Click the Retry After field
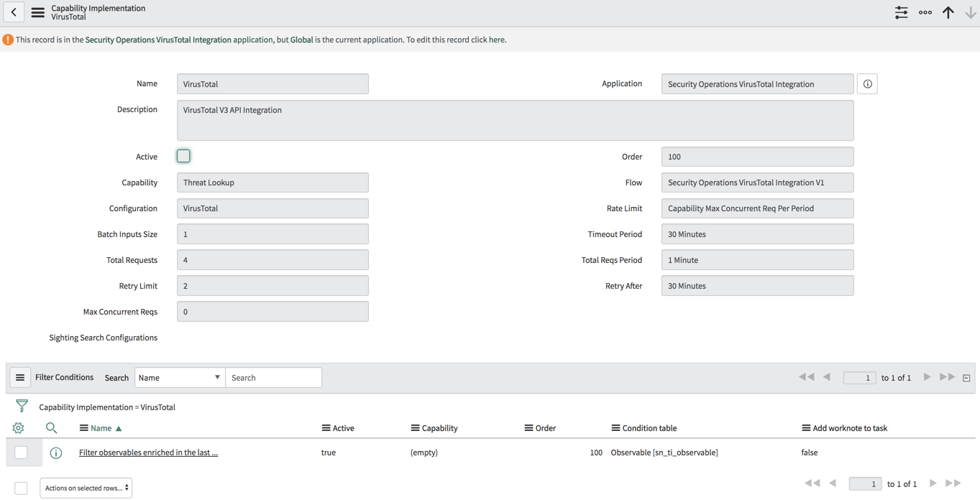 (757, 286)
